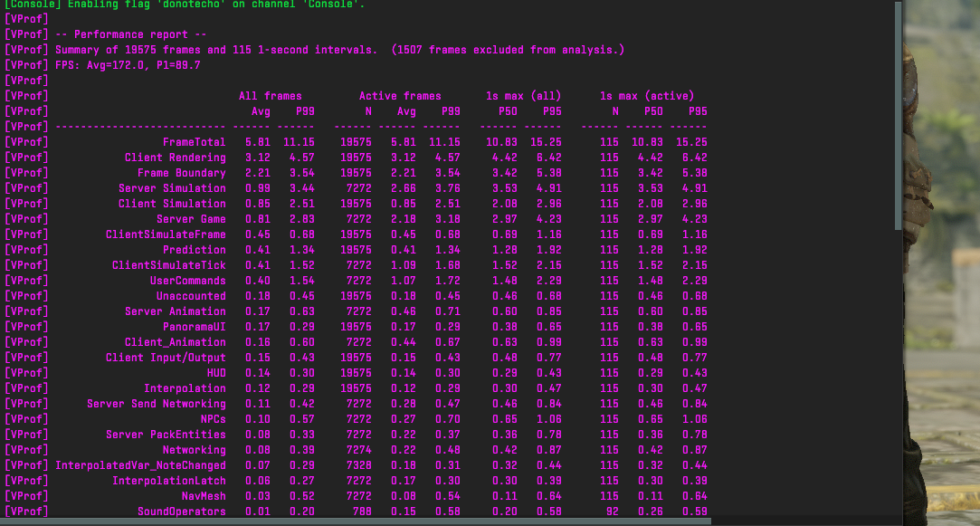
Task: Click the Server Simulation row label
Action: (172, 188)
